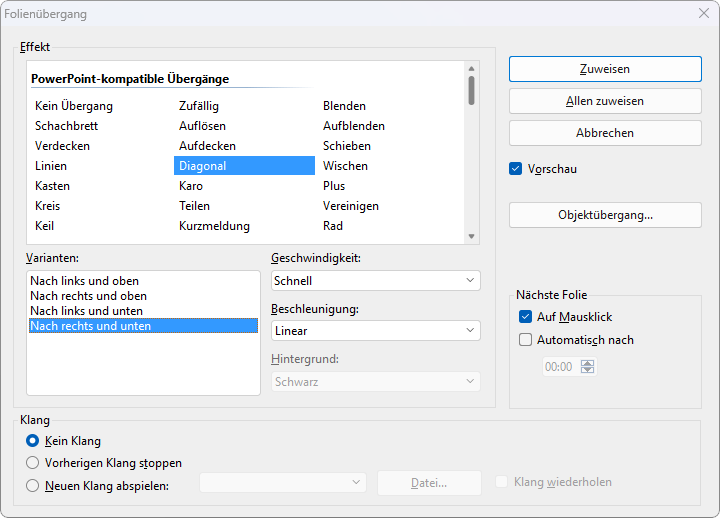Click the highlighted Diagonal effect
Viewport: 720px width, 518px height.
click(244, 166)
